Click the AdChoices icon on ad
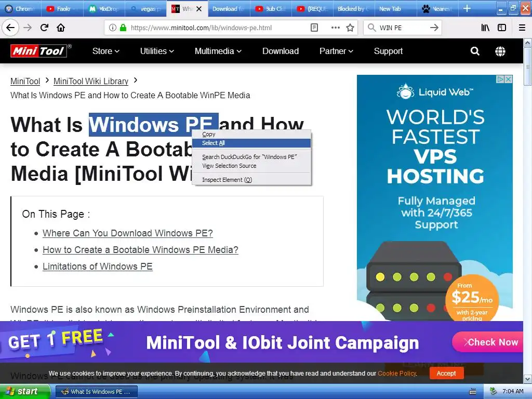This screenshot has width=532, height=399. (x=500, y=79)
